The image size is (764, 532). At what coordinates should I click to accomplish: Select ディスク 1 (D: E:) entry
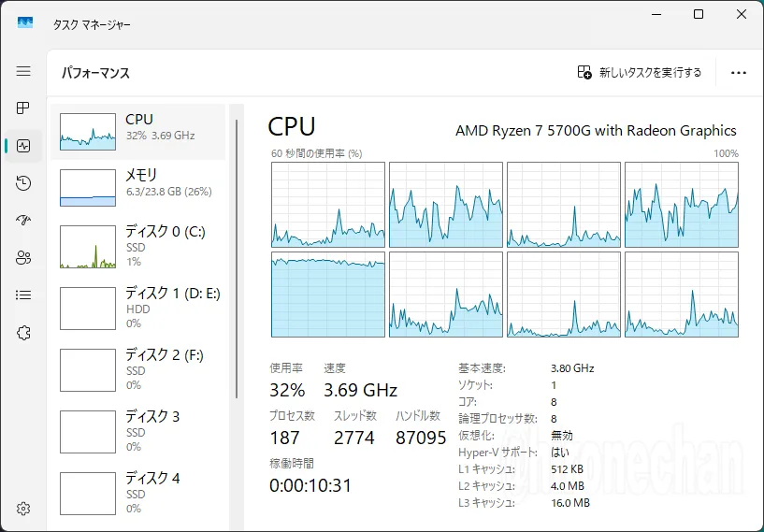(137, 308)
